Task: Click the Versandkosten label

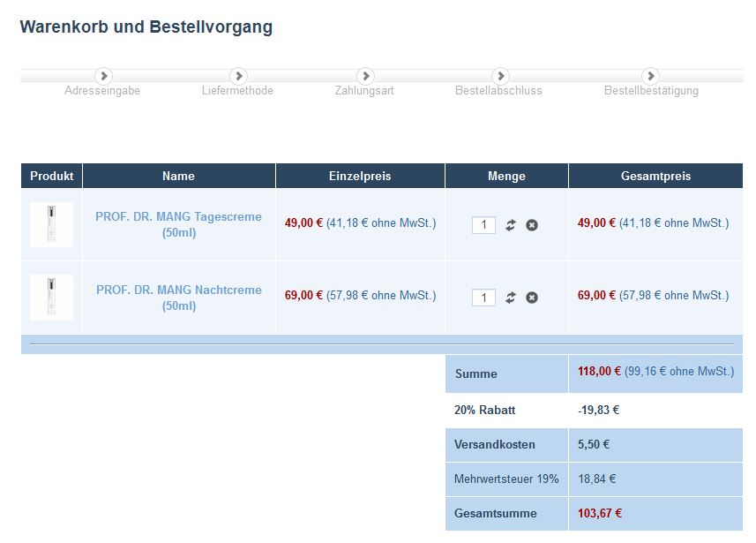Action: pyautogui.click(x=495, y=444)
